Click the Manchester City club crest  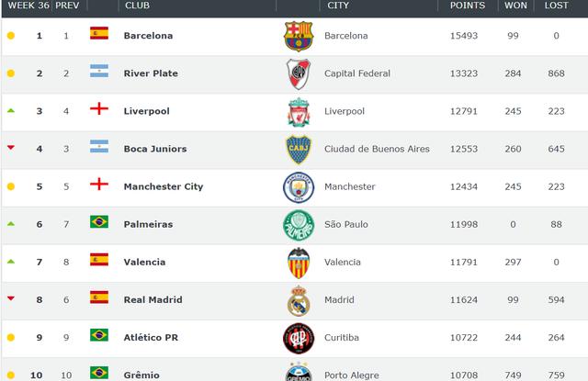(x=299, y=186)
